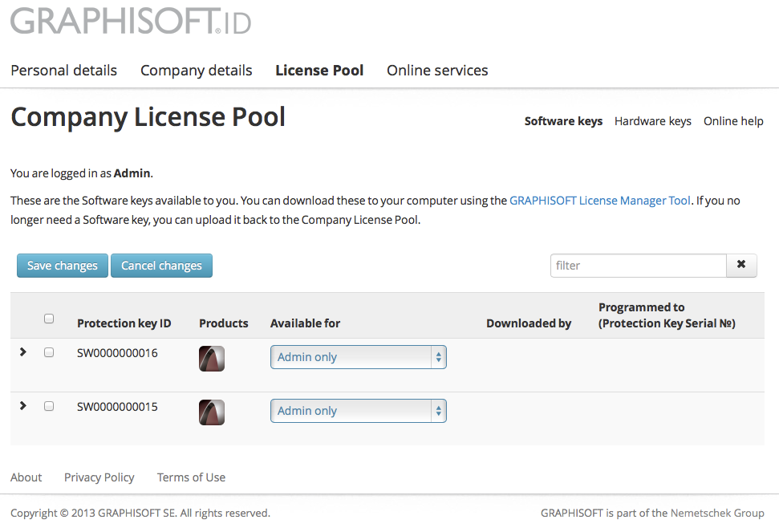
Task: Click the ArchiCAD product icon for SW0000000016
Action: tap(212, 359)
